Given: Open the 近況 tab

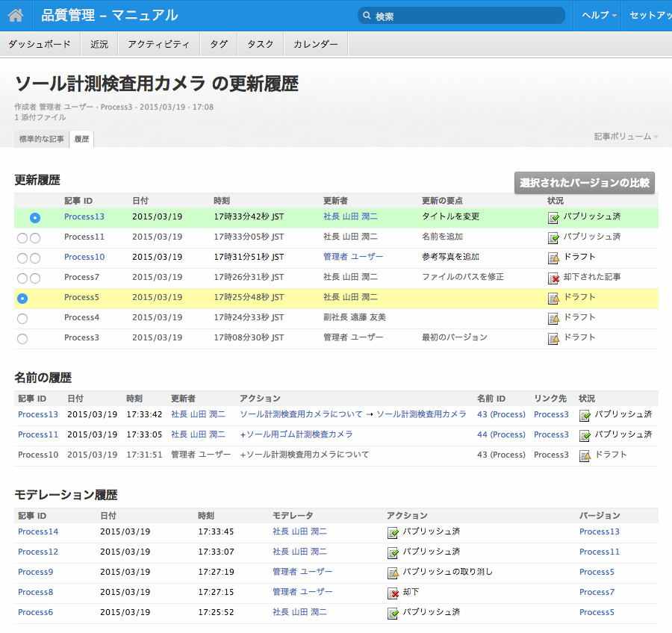Looking at the screenshot, I should click(x=99, y=44).
